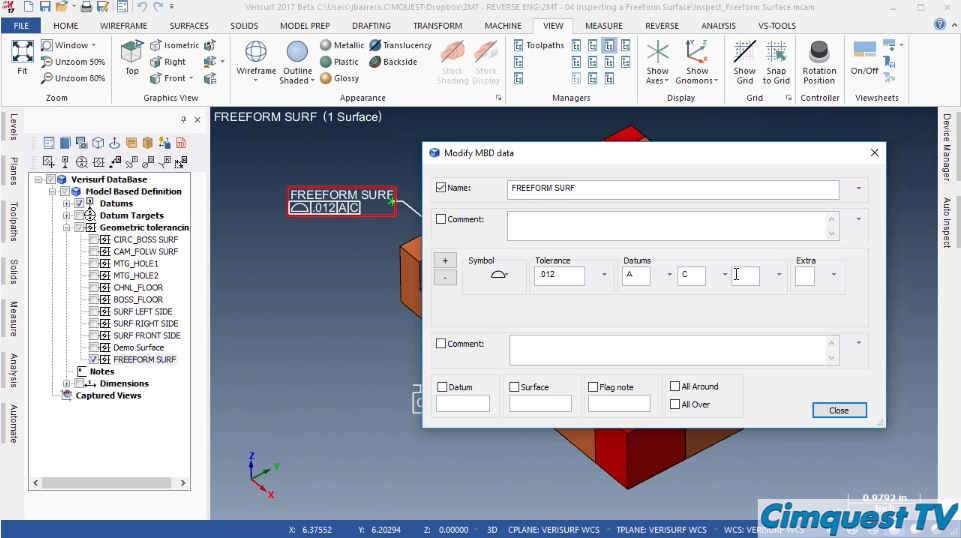Image resolution: width=961 pixels, height=538 pixels.
Task: Click the tree horizontal scrollbar right arrow
Action: (x=183, y=483)
